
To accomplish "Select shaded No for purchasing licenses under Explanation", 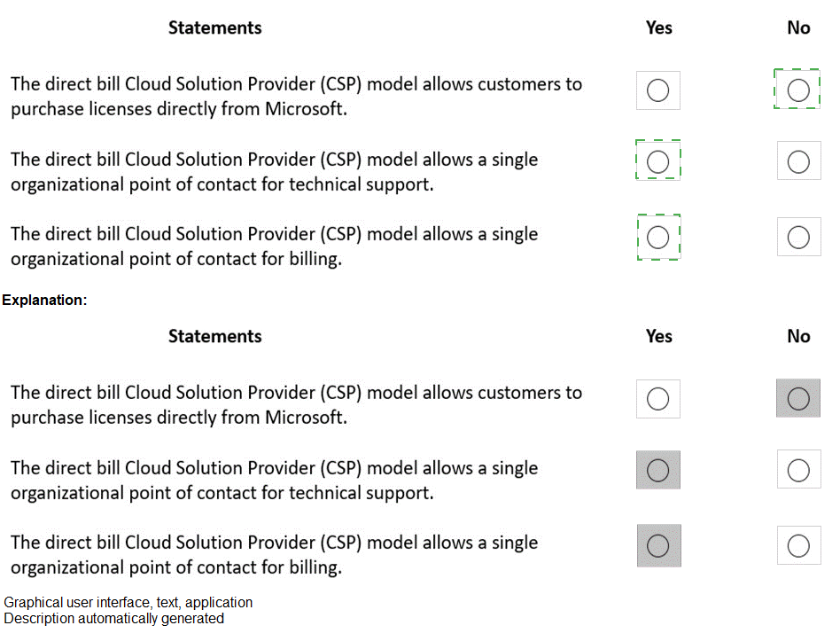I will (797, 399).
